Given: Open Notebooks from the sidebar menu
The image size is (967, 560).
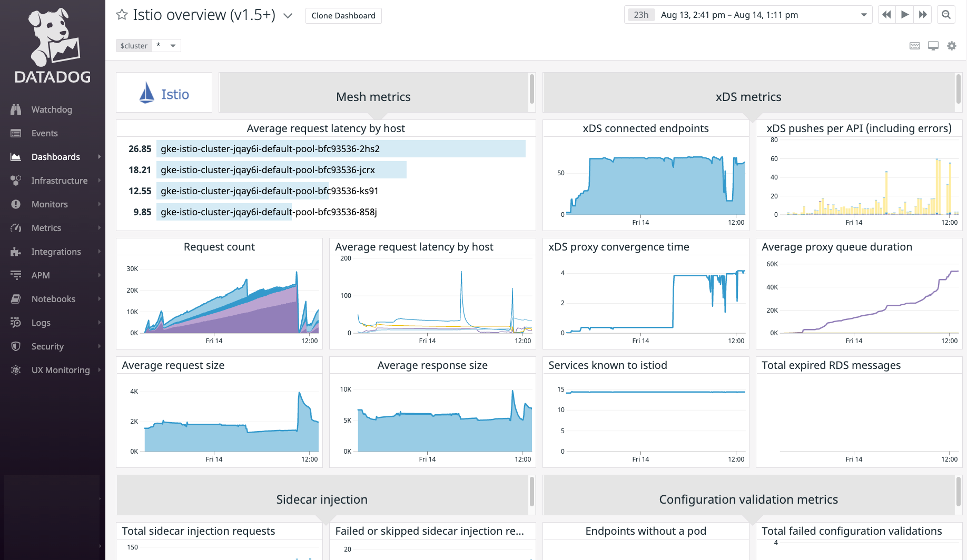Looking at the screenshot, I should pos(17,299).
